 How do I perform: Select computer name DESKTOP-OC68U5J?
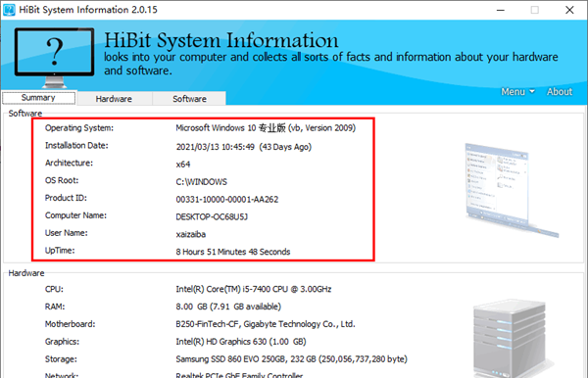212,217
